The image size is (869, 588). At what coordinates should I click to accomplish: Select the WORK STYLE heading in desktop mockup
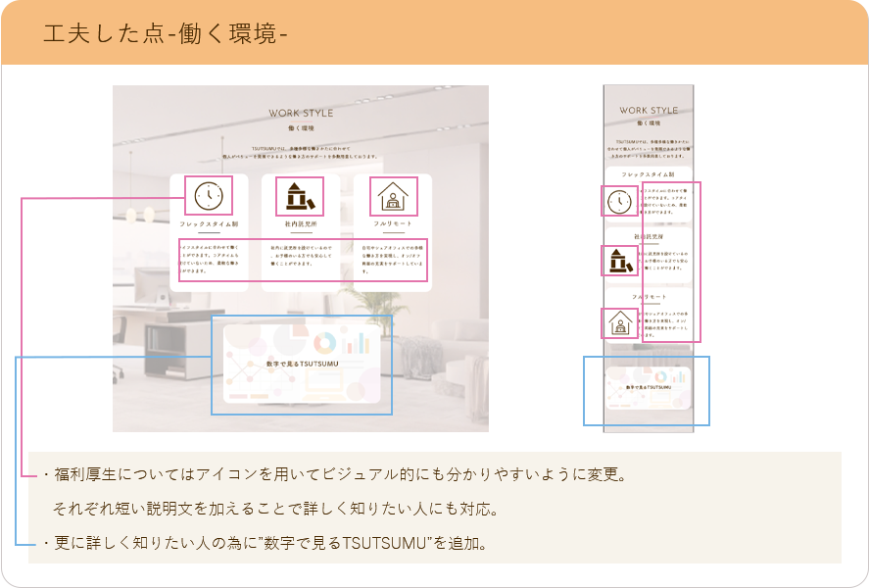[300, 114]
